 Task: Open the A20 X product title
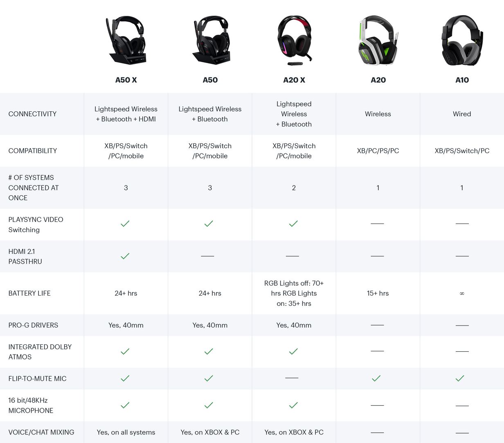[x=294, y=80]
